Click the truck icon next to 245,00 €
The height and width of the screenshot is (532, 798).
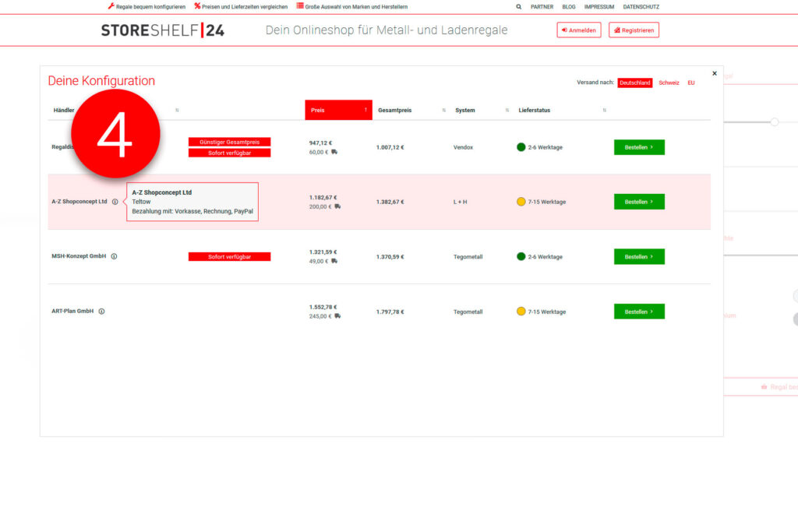pyautogui.click(x=337, y=316)
